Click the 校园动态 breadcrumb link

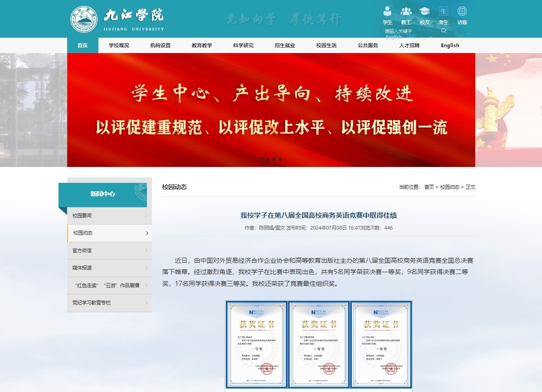tap(449, 187)
